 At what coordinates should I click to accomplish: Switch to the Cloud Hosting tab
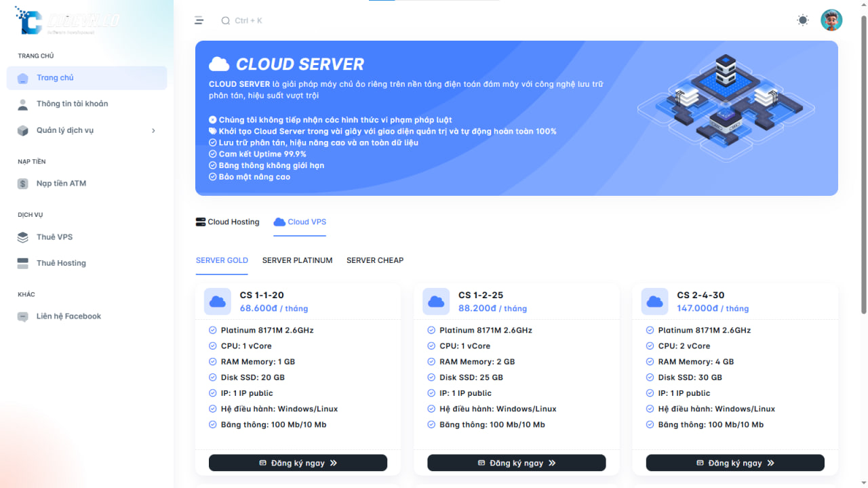(227, 222)
